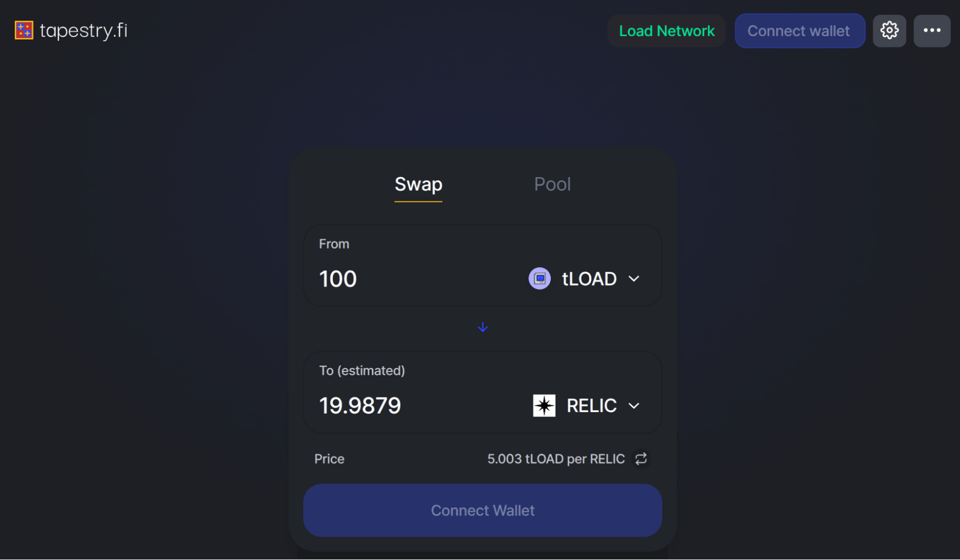Click the price text 5.003 tLOAD per RELIC
Screen dimensions: 960x560
click(x=556, y=459)
